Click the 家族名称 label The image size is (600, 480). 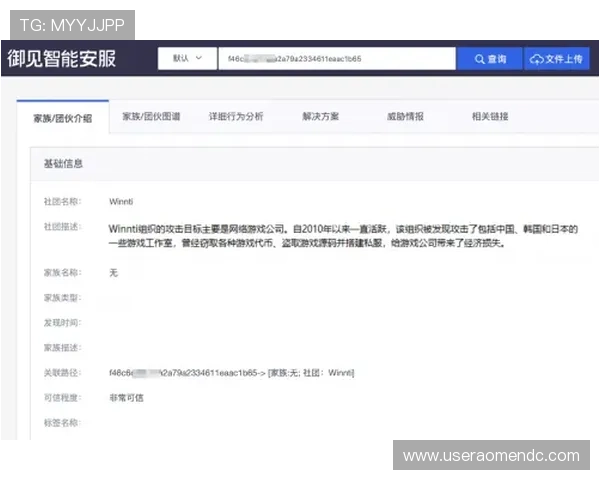click(x=62, y=273)
